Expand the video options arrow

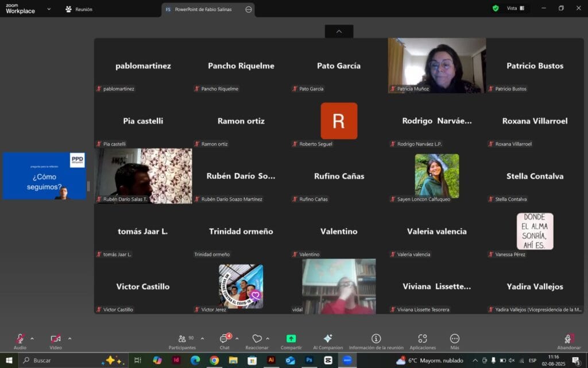[69, 339]
